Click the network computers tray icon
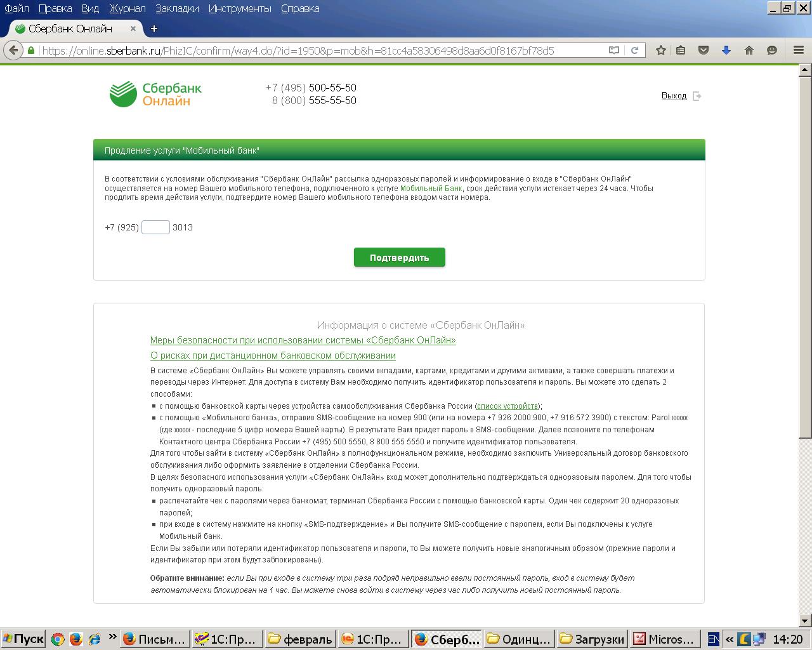The height and width of the screenshot is (650, 812). click(759, 639)
